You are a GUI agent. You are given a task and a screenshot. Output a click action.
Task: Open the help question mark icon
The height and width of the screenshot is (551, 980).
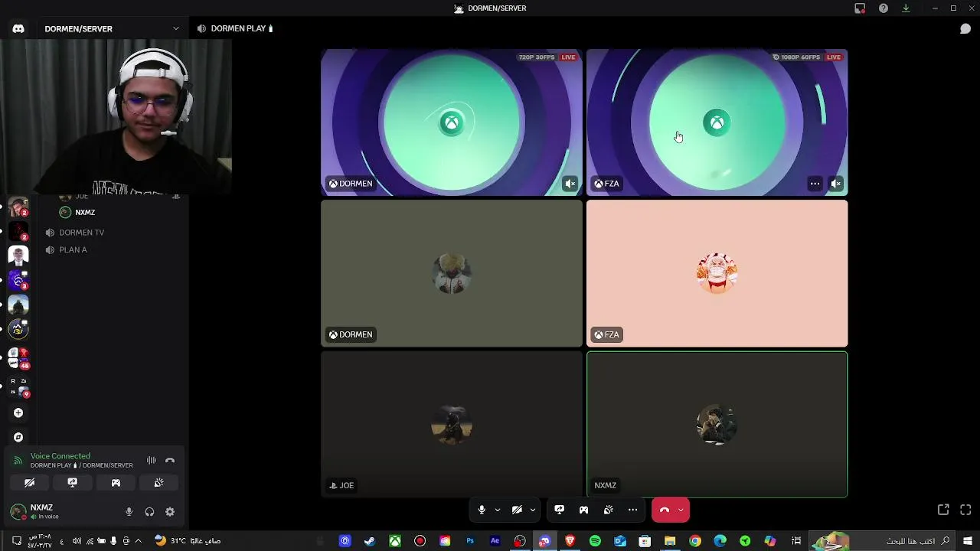884,8
